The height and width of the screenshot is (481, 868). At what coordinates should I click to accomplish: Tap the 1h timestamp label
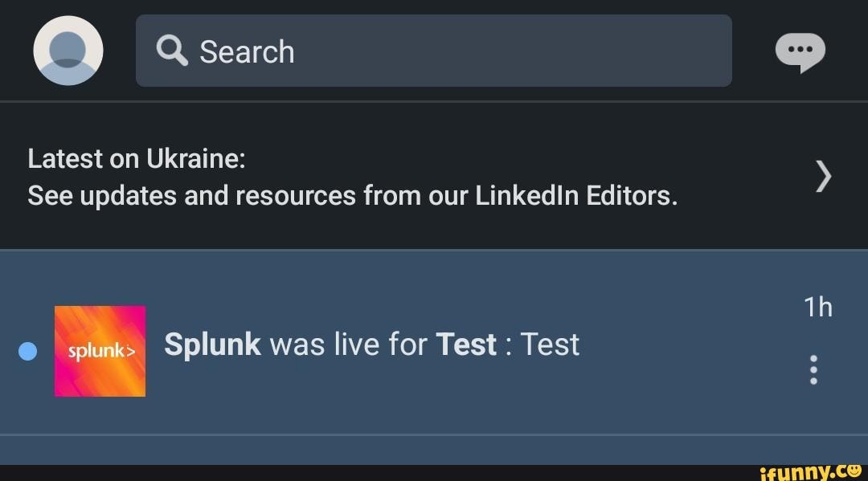819,306
